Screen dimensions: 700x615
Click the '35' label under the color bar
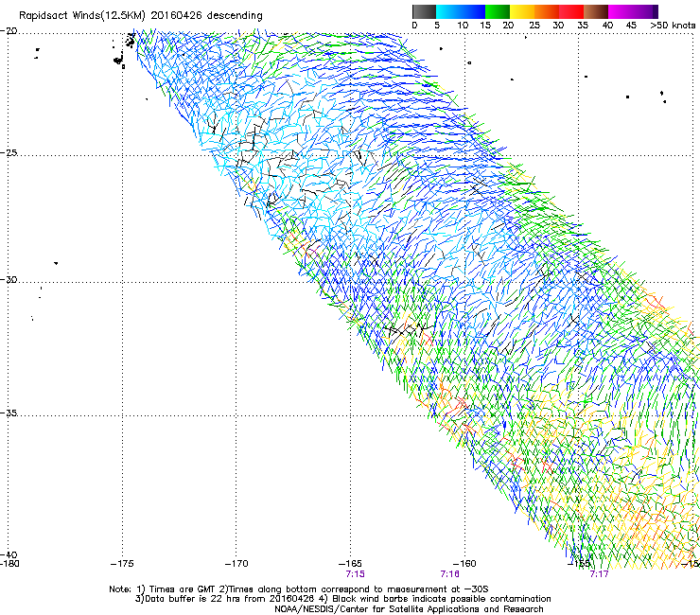[583, 26]
